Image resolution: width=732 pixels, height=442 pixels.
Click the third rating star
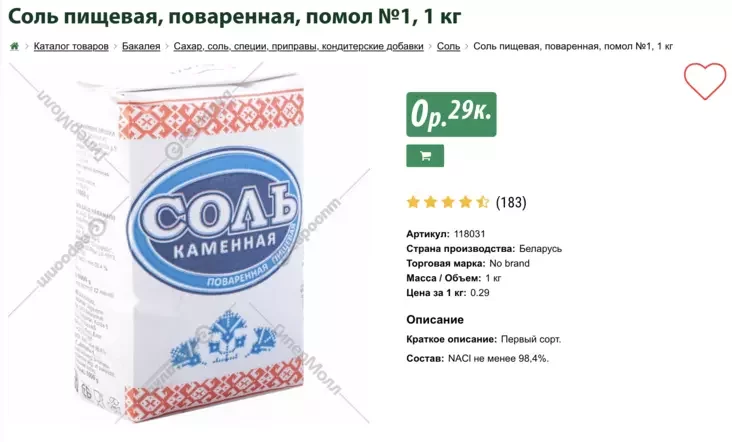tap(448, 202)
